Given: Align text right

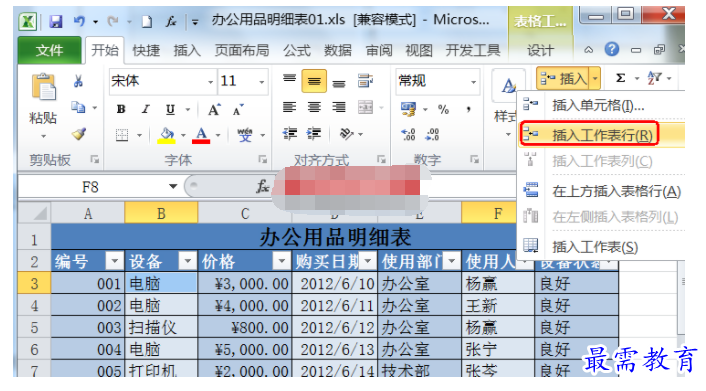Looking at the screenshot, I should point(339,107).
